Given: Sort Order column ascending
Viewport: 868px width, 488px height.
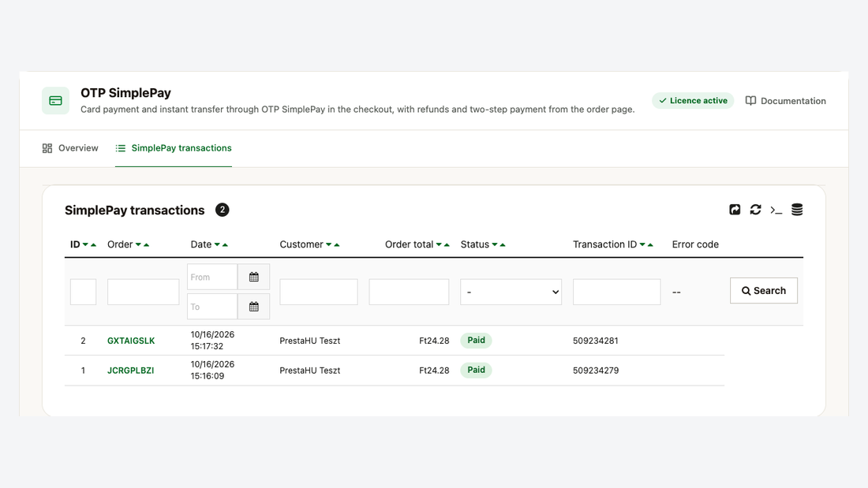Looking at the screenshot, I should (146, 244).
